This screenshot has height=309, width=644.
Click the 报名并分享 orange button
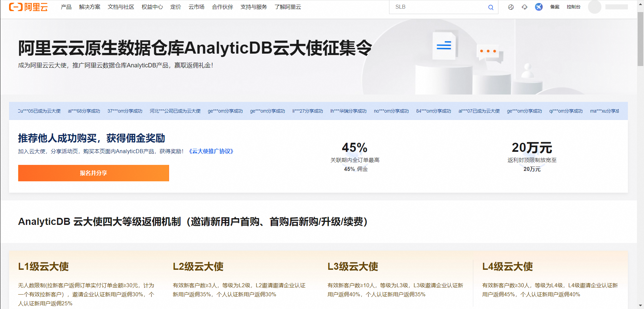[94, 173]
